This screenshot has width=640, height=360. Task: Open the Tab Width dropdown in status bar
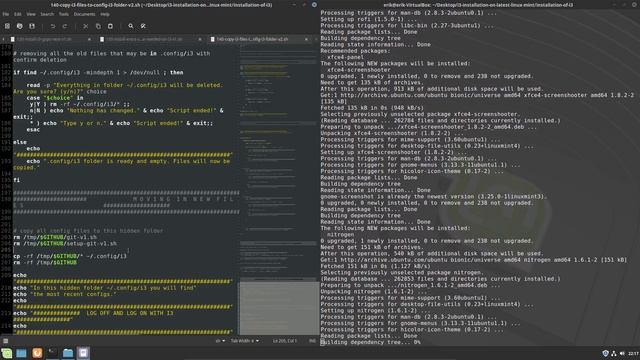[244, 341]
